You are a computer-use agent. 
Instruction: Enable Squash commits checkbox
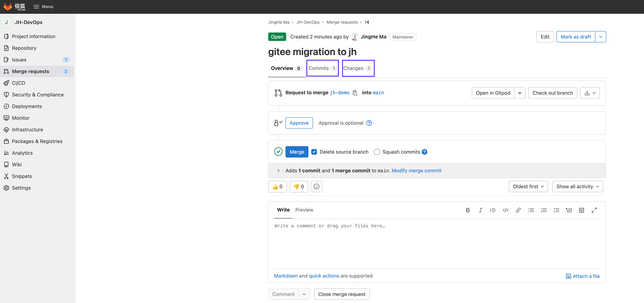coord(377,152)
